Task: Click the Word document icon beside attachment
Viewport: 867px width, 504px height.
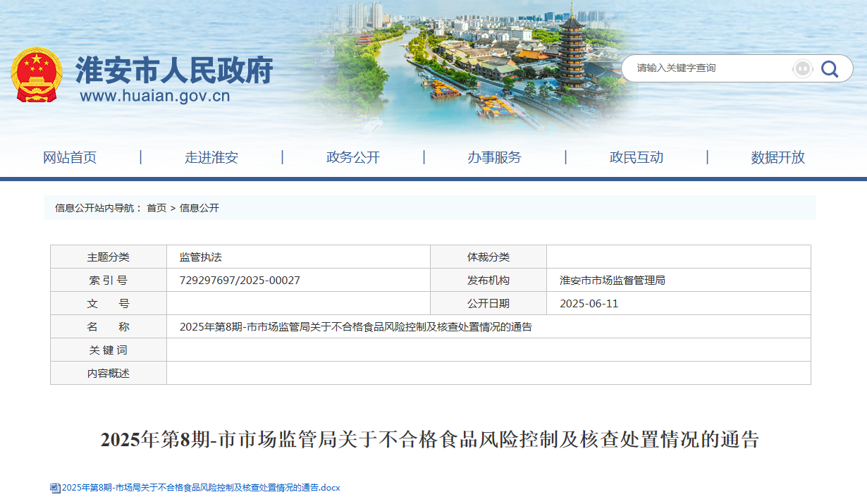Action: coord(55,488)
